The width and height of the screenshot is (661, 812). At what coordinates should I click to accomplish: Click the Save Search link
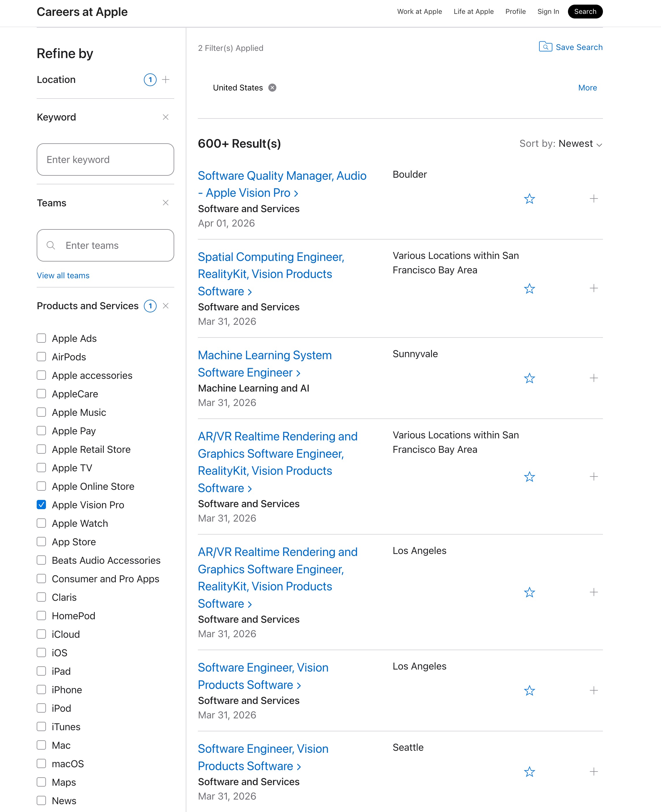[x=579, y=47]
